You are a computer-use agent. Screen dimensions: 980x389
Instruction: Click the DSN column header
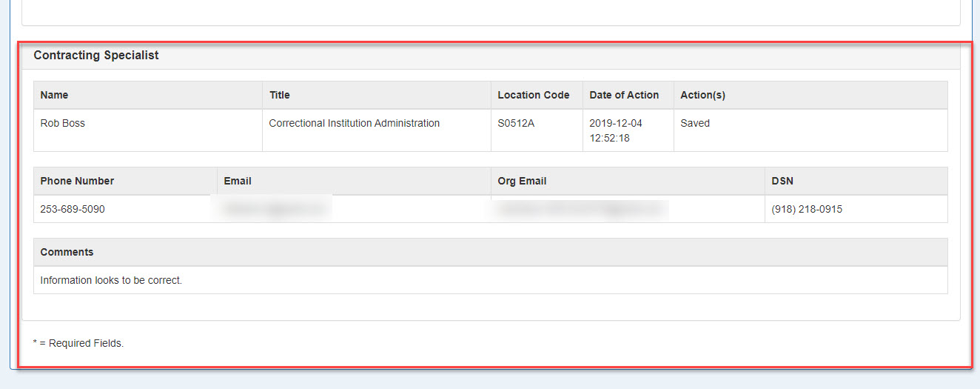tap(782, 181)
